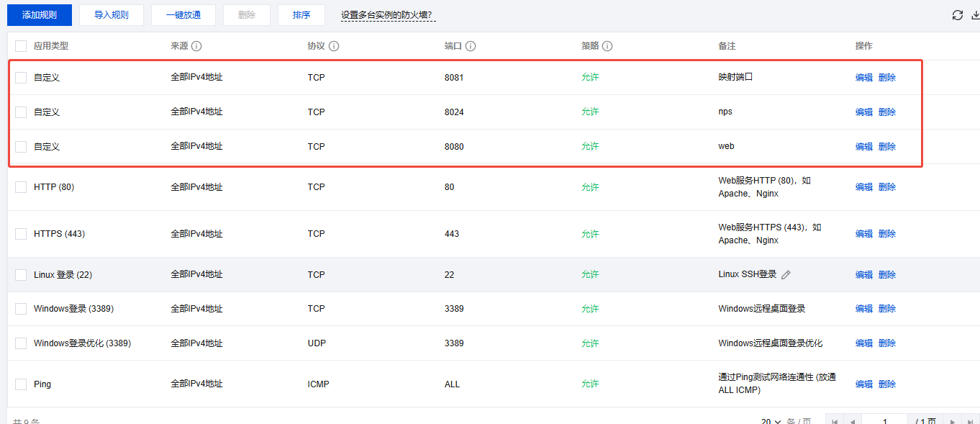Click the download rules icon
The height and width of the screenshot is (424, 980).
(x=975, y=15)
